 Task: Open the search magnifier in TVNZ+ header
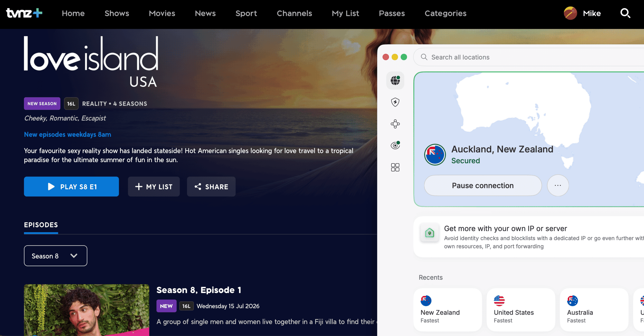click(625, 13)
